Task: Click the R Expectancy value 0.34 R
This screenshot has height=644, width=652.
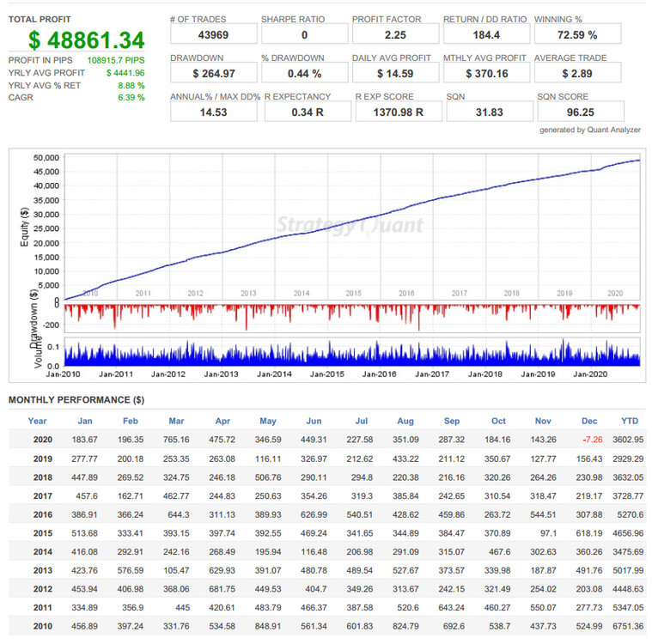Action: click(x=308, y=112)
